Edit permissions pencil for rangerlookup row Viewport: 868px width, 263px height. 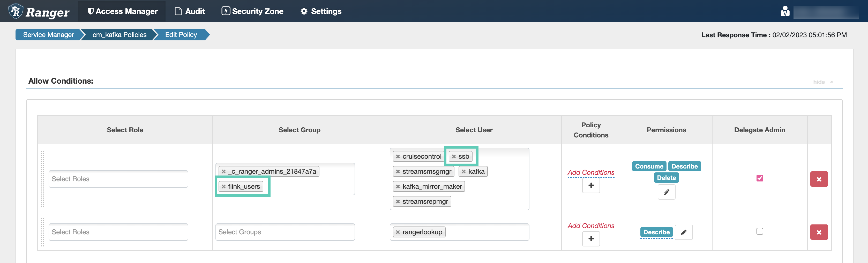pyautogui.click(x=683, y=232)
